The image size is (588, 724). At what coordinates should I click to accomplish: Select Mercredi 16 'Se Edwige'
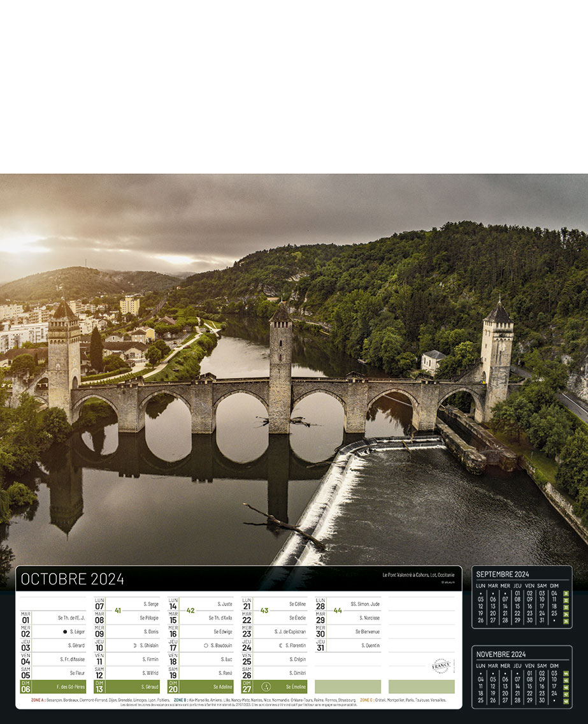(201, 632)
